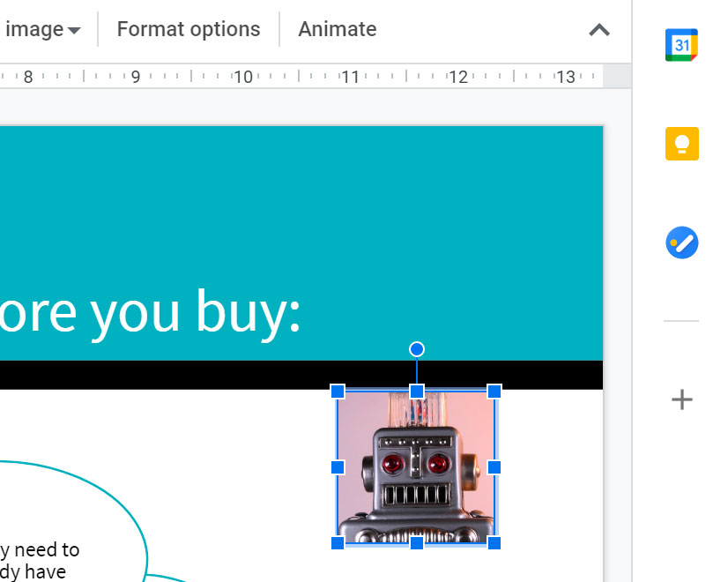Click the middle-right resize handle of the robot image
The width and height of the screenshot is (728, 582).
pyautogui.click(x=494, y=466)
